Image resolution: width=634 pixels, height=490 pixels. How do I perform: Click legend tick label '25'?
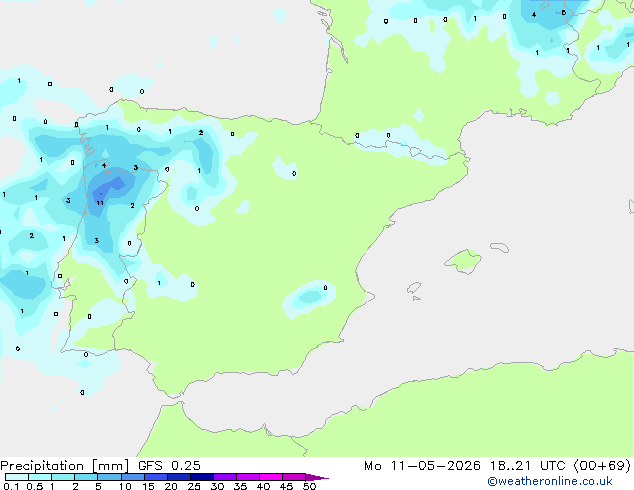coord(194,486)
